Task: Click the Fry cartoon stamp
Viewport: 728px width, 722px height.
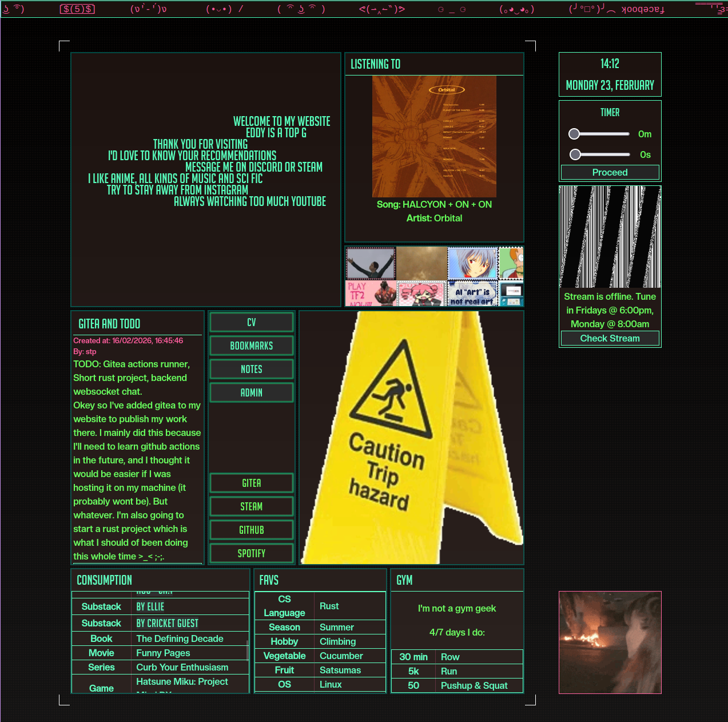Action: point(511,263)
